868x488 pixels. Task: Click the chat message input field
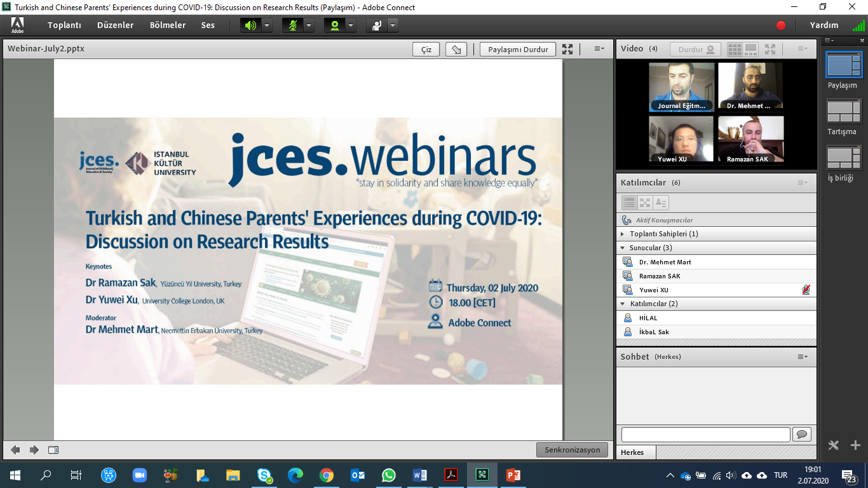pyautogui.click(x=705, y=434)
